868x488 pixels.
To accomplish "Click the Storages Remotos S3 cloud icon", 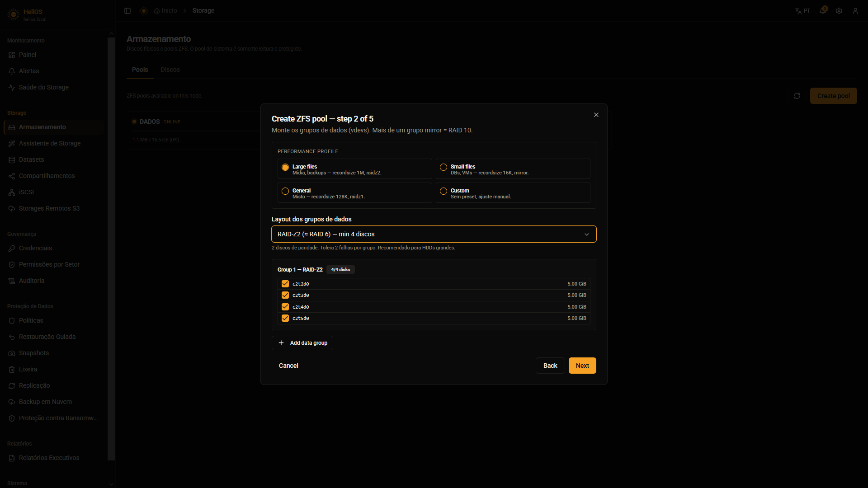I will pos(12,209).
